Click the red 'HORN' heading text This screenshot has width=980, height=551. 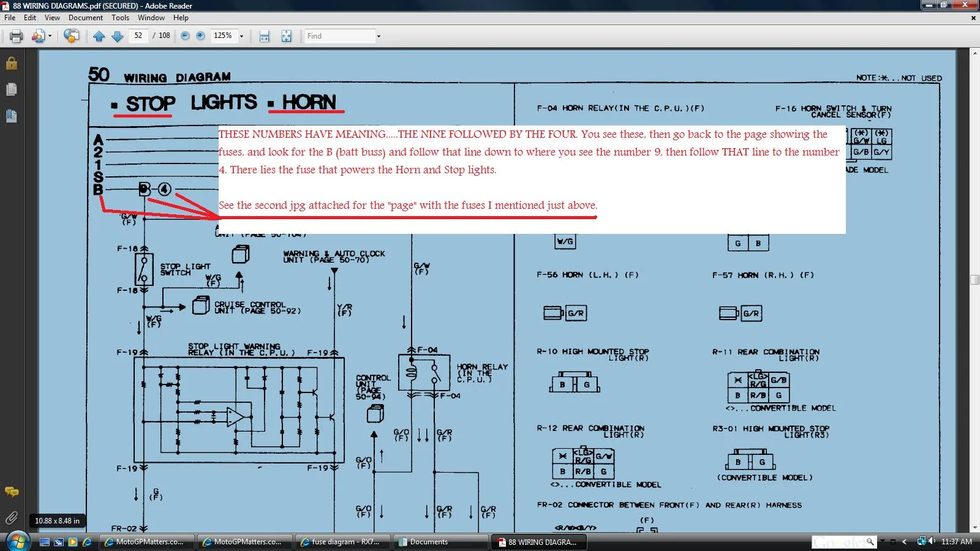(x=309, y=102)
